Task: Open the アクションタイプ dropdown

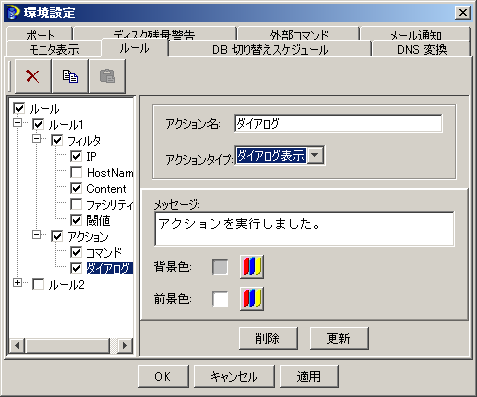Action: pyautogui.click(x=315, y=155)
